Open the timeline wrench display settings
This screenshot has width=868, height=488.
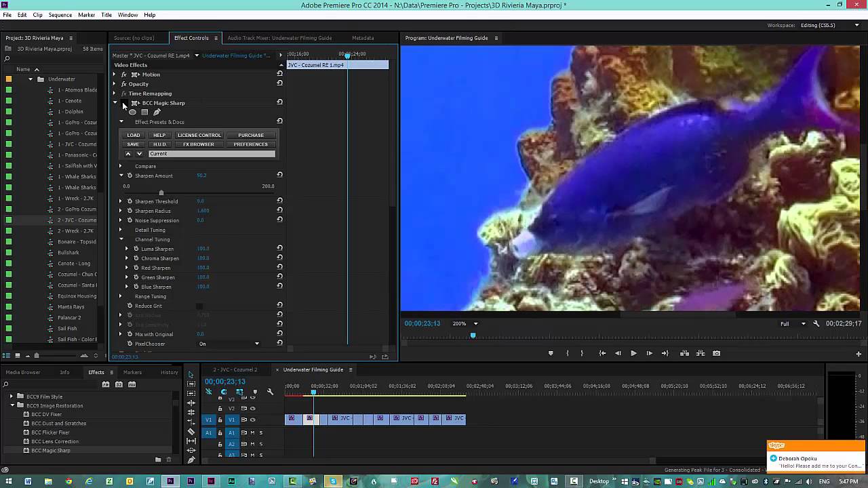pyautogui.click(x=270, y=392)
